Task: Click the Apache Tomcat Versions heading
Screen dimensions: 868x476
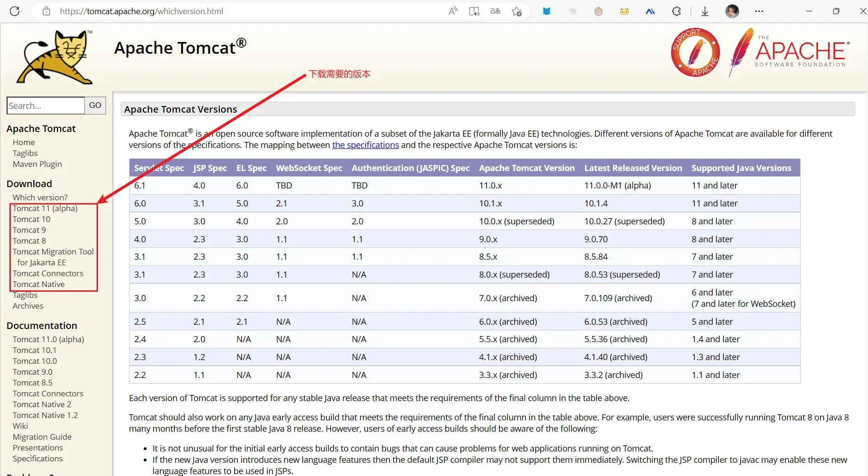Action: tap(180, 109)
